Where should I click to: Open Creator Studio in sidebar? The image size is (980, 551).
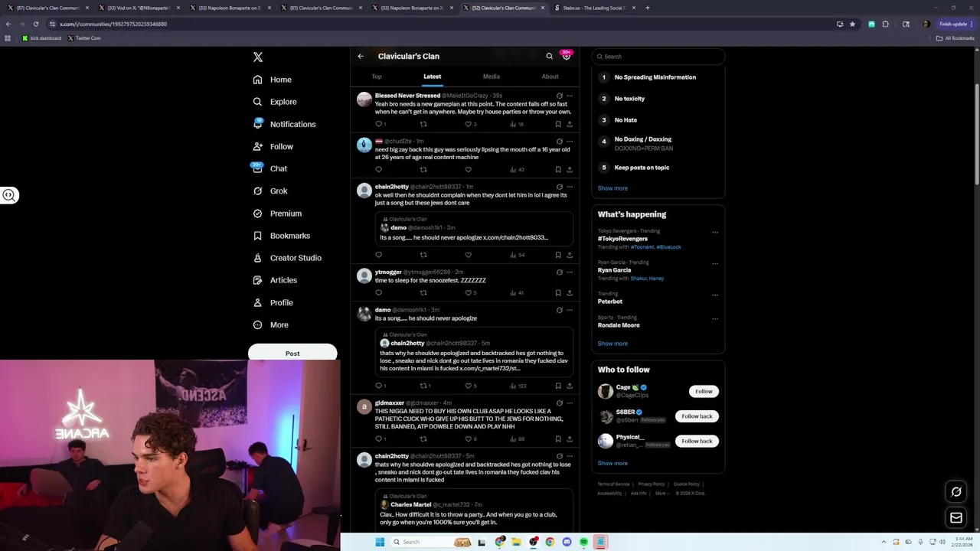point(287,258)
